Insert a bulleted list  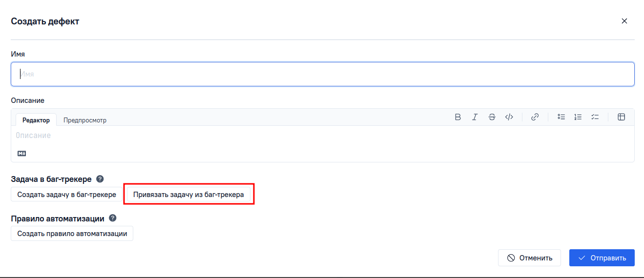(561, 117)
